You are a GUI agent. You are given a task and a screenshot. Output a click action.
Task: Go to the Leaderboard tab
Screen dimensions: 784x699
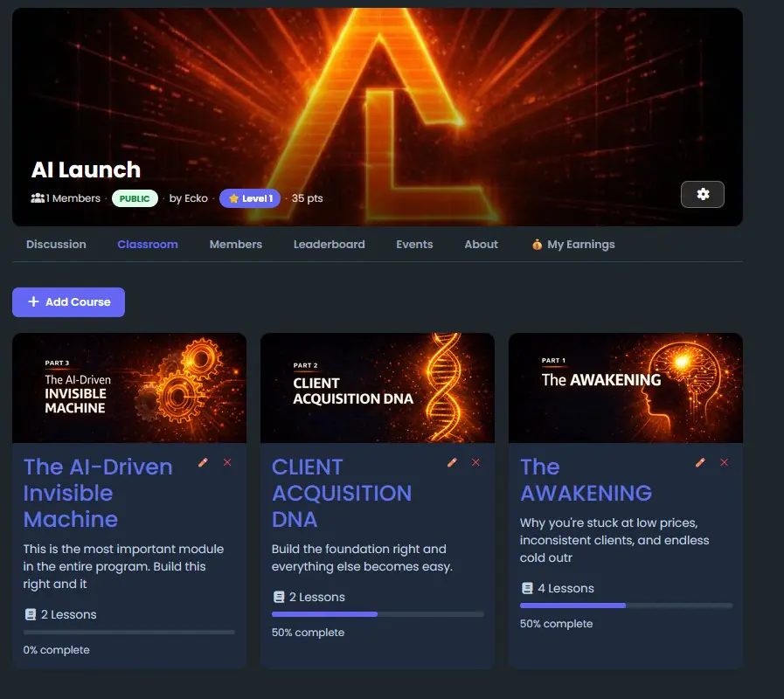[329, 245]
